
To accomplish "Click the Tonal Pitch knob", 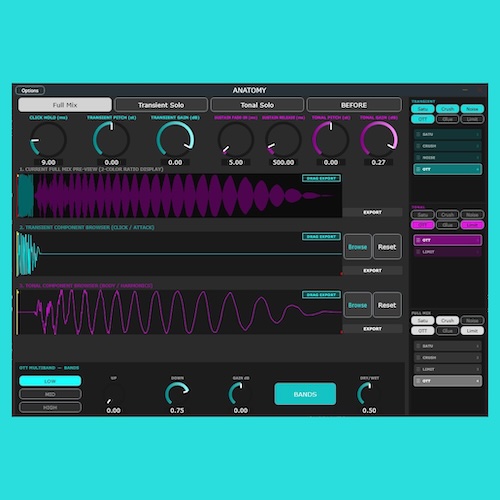I will pos(331,139).
